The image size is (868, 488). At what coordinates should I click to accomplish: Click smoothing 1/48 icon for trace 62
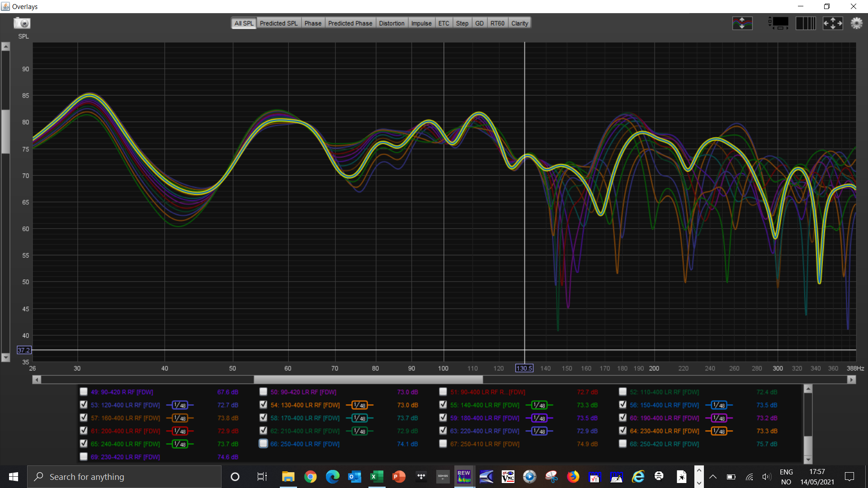pos(359,431)
